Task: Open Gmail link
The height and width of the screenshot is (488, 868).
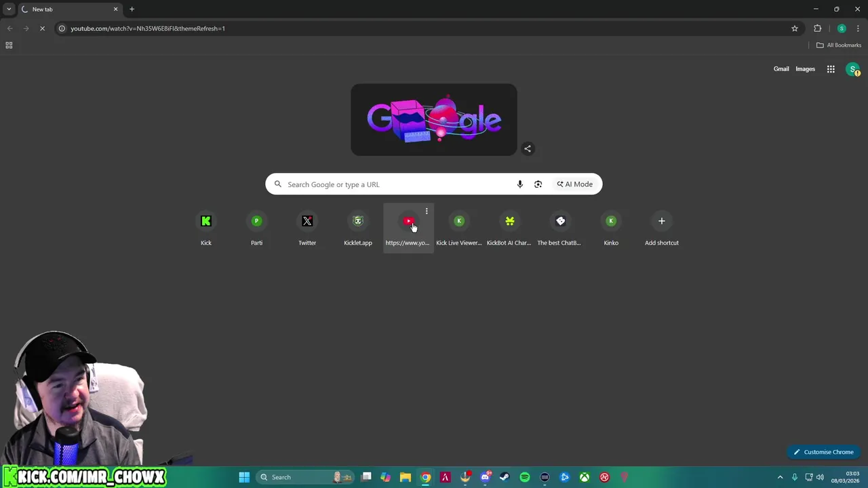Action: pyautogui.click(x=781, y=69)
